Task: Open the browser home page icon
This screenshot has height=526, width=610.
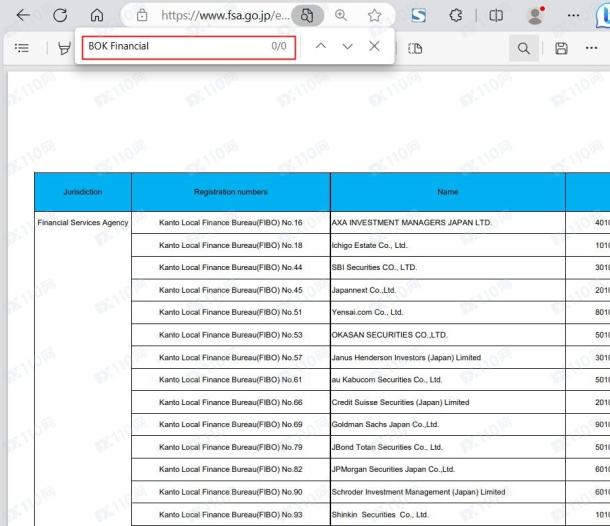Action: point(97,16)
